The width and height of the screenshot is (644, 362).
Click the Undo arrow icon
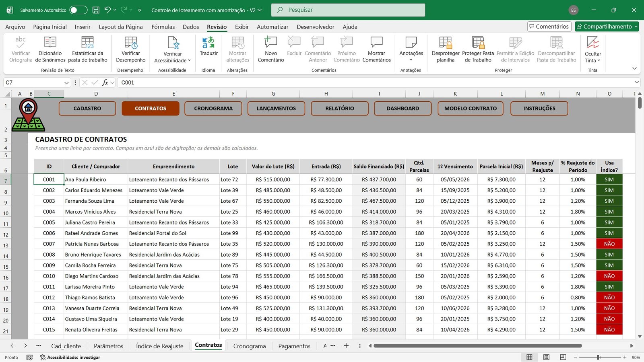coord(107,10)
